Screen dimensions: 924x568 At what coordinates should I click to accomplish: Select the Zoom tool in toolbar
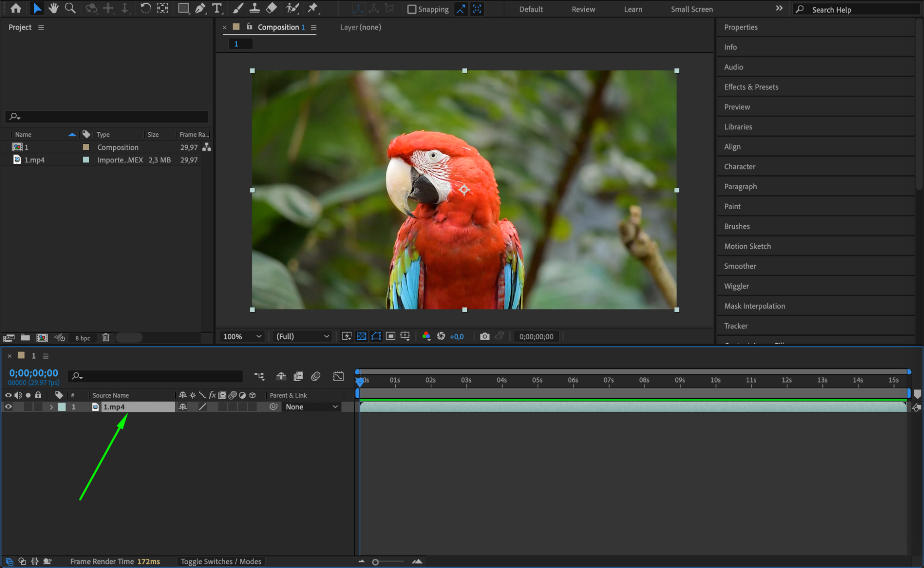(x=70, y=8)
